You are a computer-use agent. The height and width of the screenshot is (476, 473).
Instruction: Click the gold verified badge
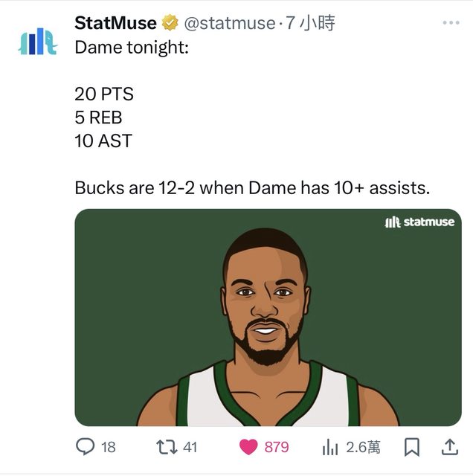coord(169,23)
